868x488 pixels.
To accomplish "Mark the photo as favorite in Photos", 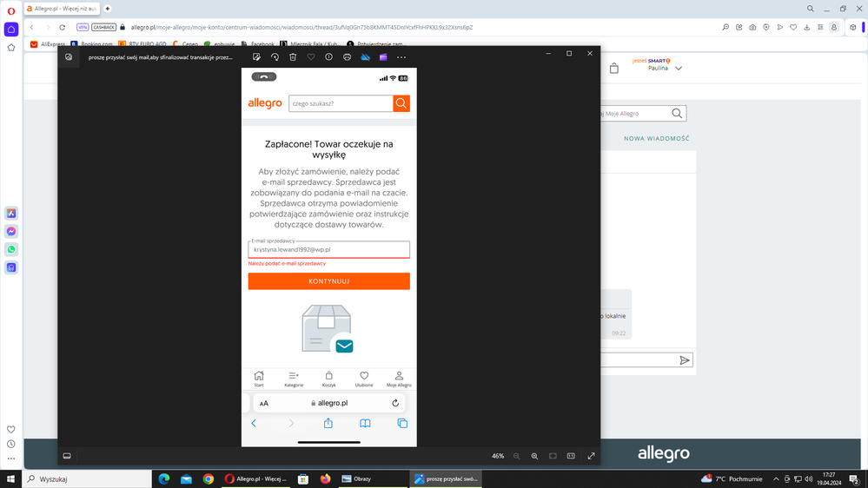I will [311, 57].
